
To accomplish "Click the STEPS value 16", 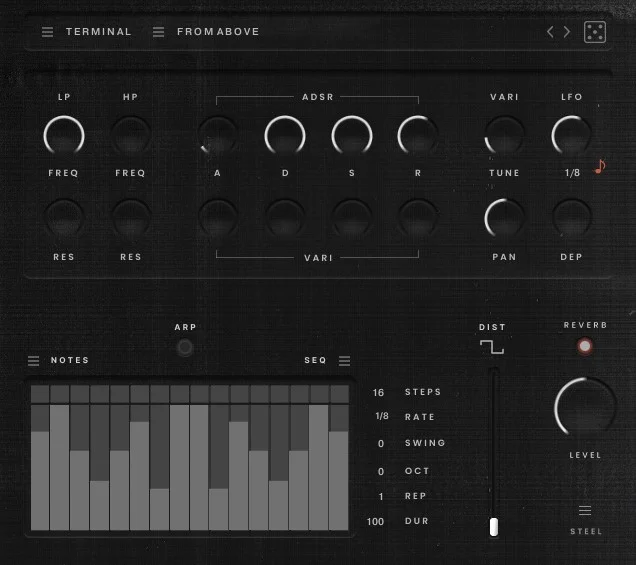I will pos(378,393).
